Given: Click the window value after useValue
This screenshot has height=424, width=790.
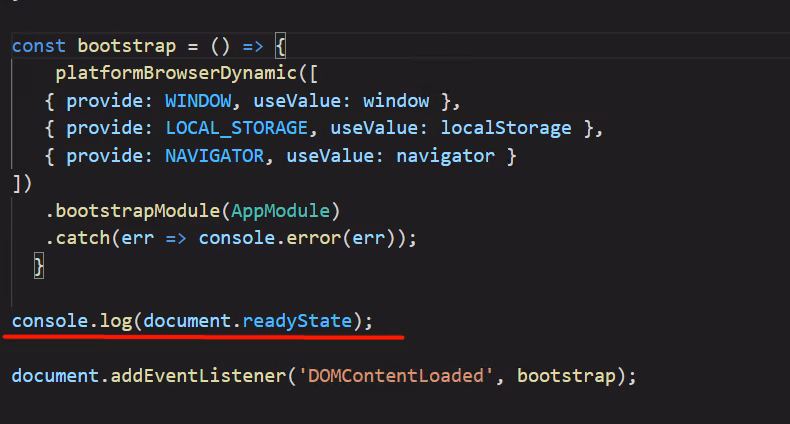Looking at the screenshot, I should point(396,101).
